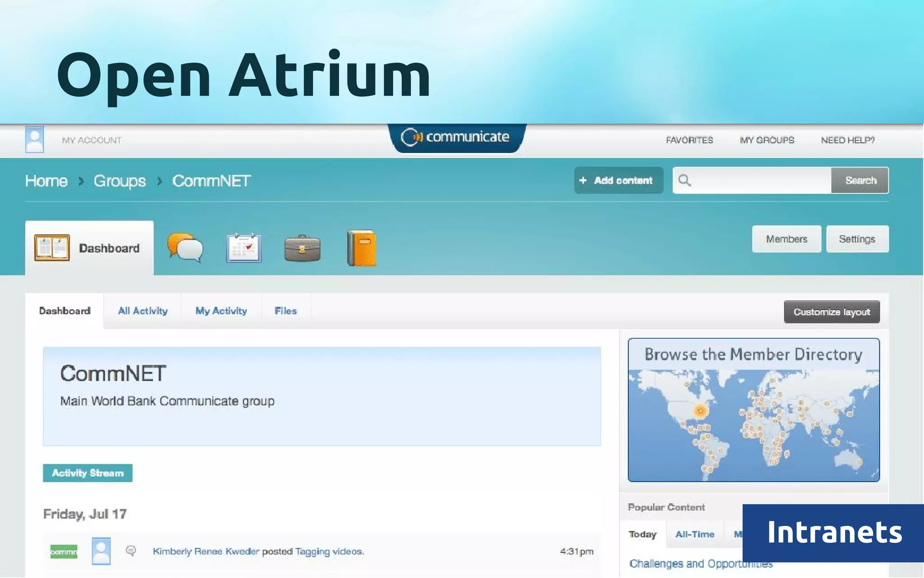
Task: Open the briefcase case tracker icon
Action: tap(302, 248)
